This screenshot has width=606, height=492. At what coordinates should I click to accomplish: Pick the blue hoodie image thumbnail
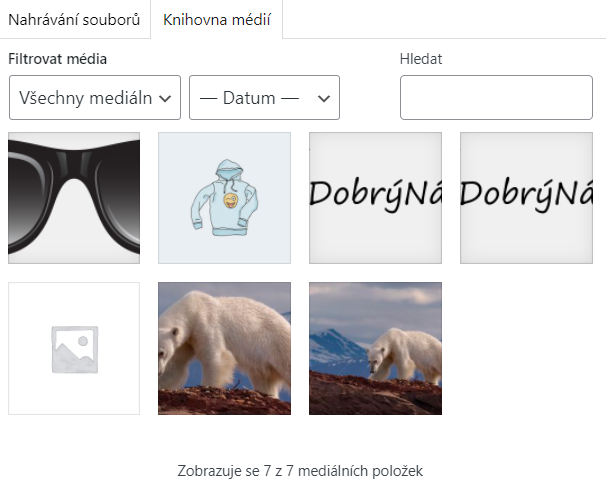pyautogui.click(x=225, y=198)
